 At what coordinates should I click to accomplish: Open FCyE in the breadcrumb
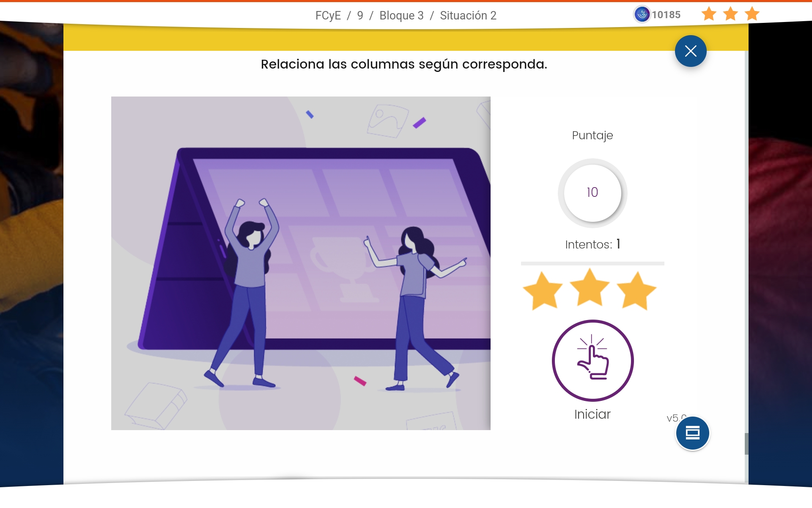[x=328, y=16]
